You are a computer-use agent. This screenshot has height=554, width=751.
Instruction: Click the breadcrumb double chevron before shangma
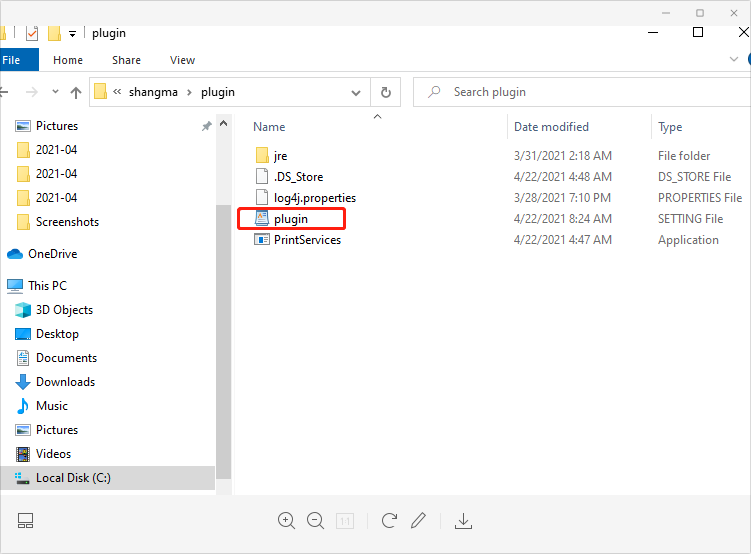117,91
